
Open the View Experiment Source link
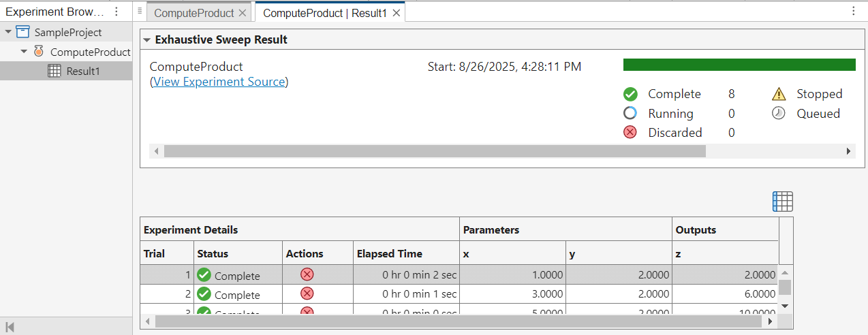[x=219, y=82]
